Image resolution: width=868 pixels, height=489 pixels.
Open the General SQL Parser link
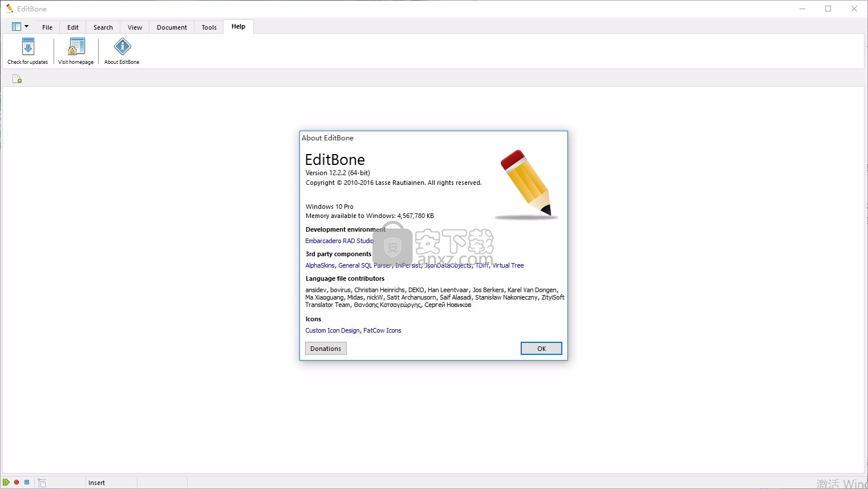tap(365, 265)
